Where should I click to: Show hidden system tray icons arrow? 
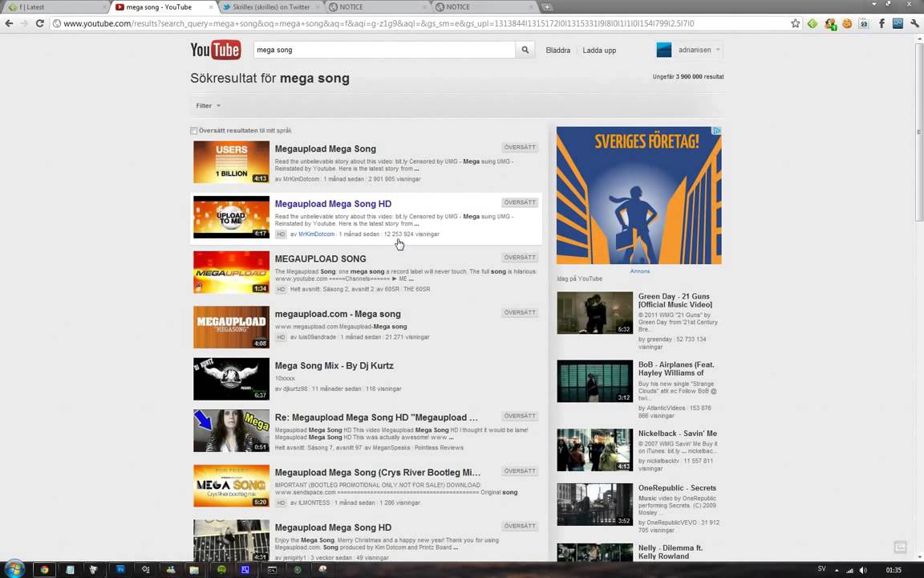837,570
